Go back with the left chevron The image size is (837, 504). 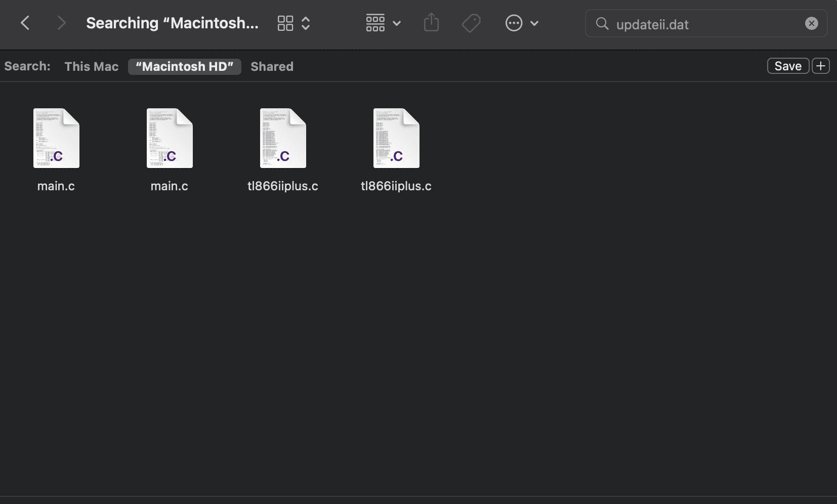[x=25, y=23]
